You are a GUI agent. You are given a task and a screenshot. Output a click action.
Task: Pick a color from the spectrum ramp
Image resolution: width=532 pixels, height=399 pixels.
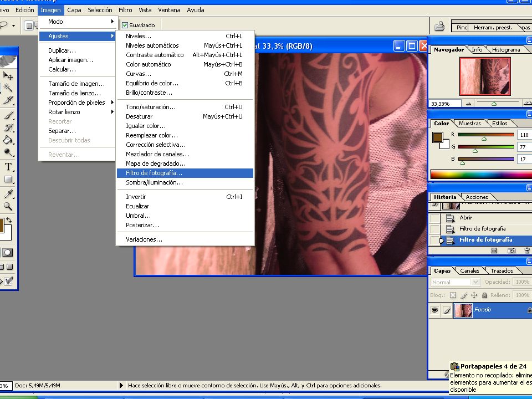pos(481,175)
